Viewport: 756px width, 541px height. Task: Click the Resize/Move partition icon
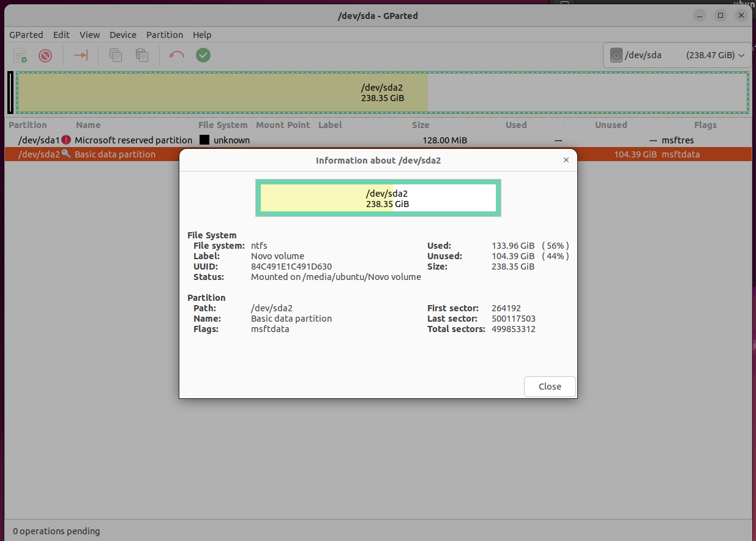click(x=81, y=56)
